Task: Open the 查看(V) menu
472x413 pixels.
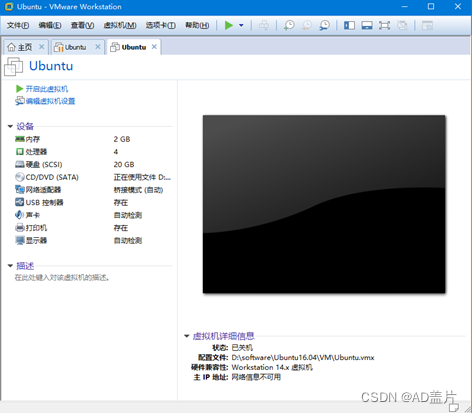Action: point(82,25)
